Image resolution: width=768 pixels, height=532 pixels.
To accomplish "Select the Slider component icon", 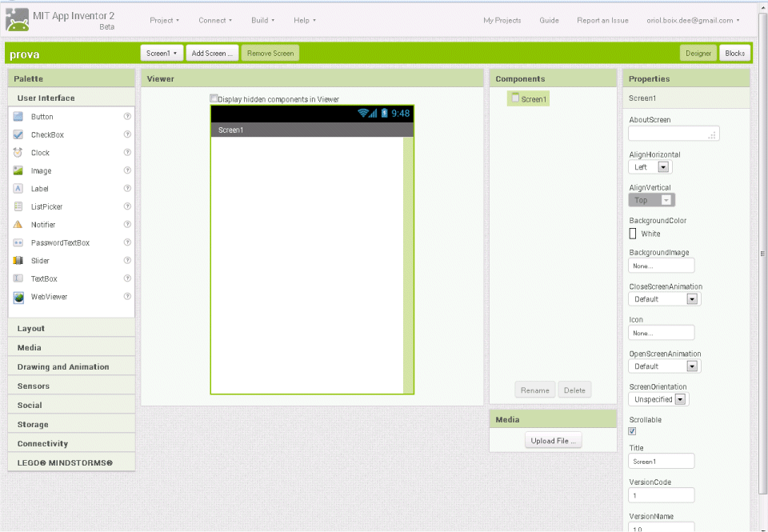I will (18, 261).
